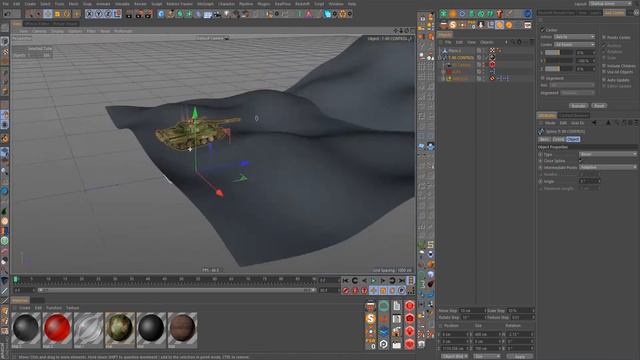Switch to the Basic tab in Attributes
Screen dimensions: 640x360
544,139
